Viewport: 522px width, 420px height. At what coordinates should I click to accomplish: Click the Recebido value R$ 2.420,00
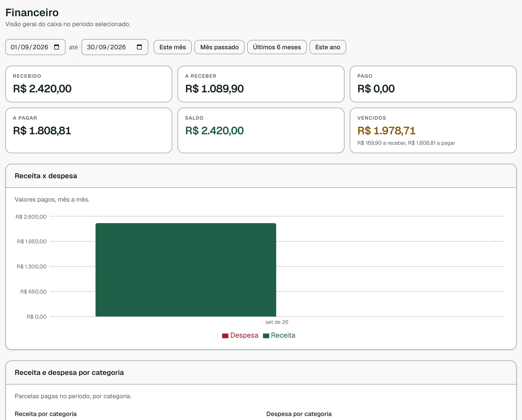[42, 89]
